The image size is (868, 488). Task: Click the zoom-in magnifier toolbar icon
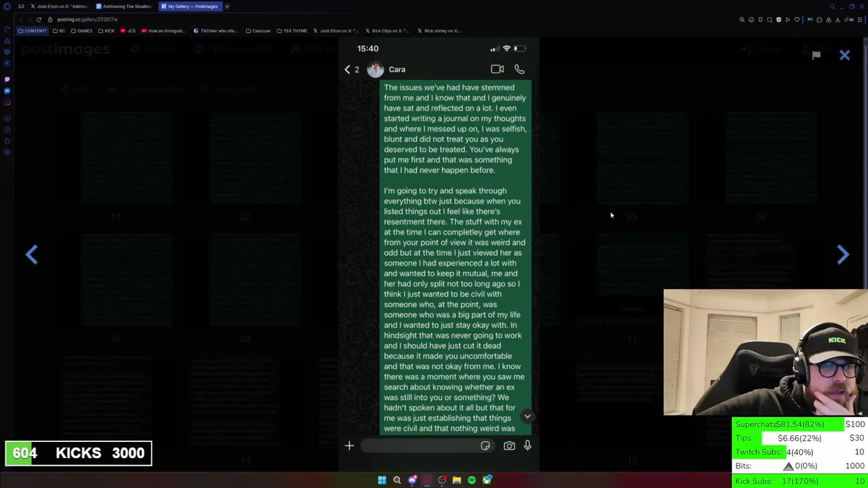tap(742, 20)
